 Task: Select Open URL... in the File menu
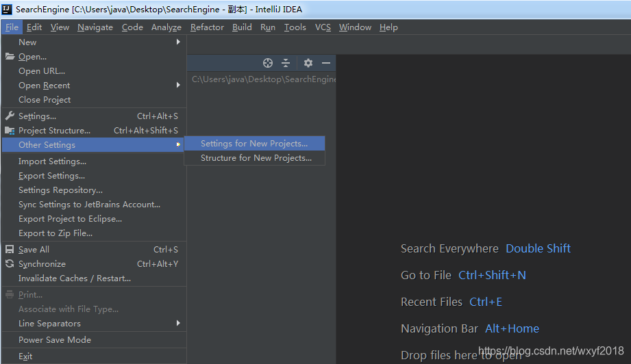[x=94, y=71]
